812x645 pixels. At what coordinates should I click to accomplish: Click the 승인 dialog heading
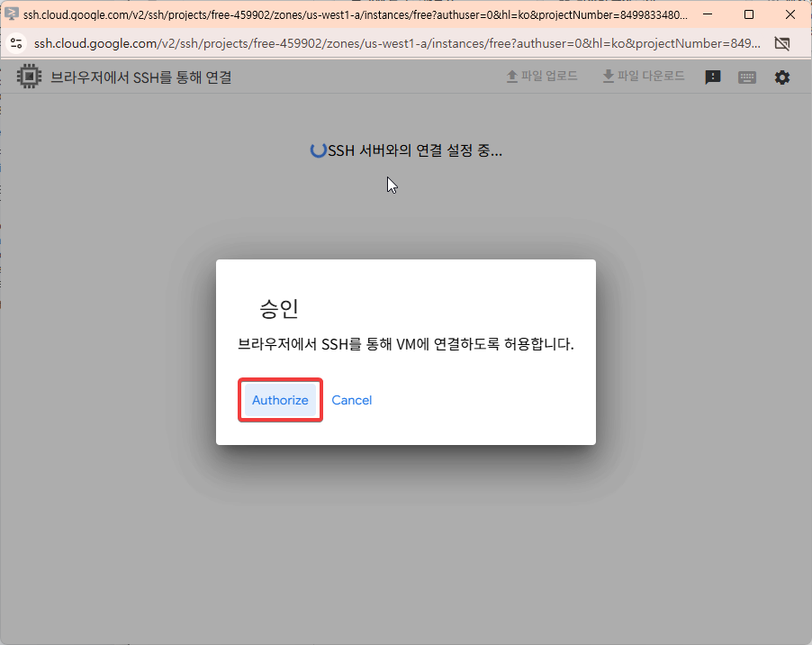point(278,309)
